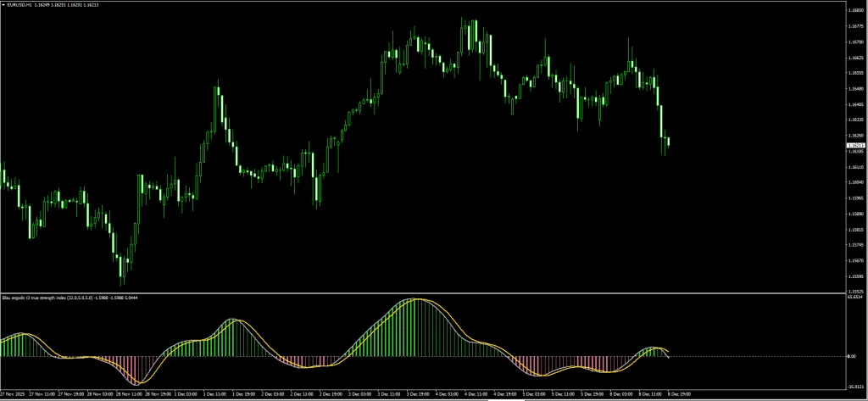The width and height of the screenshot is (868, 401).
Task: Click the 27 Nov 2025 date label
Action: tap(14, 394)
